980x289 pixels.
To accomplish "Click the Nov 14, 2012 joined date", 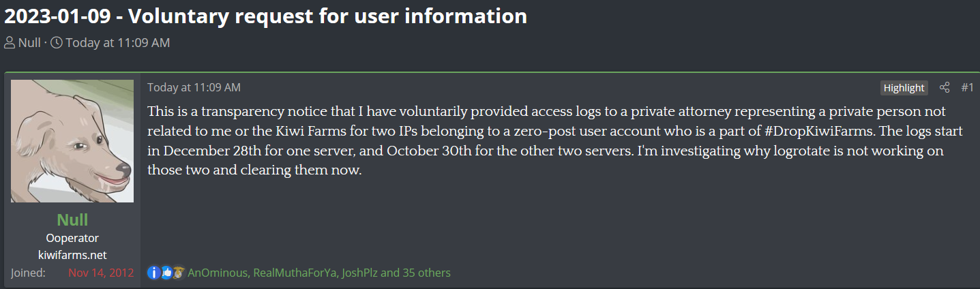I will [x=101, y=273].
